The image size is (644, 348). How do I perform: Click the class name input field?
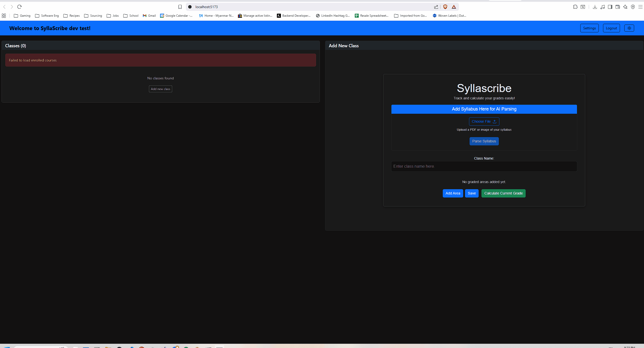point(484,166)
